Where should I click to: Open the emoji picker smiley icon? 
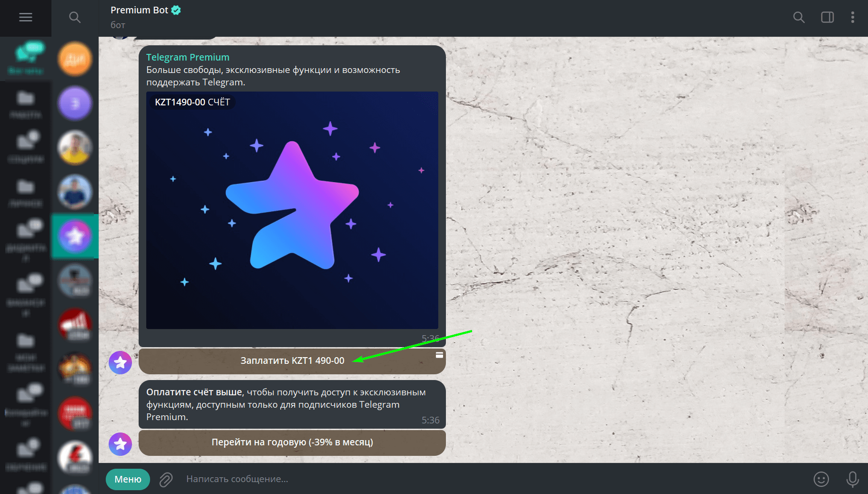821,479
